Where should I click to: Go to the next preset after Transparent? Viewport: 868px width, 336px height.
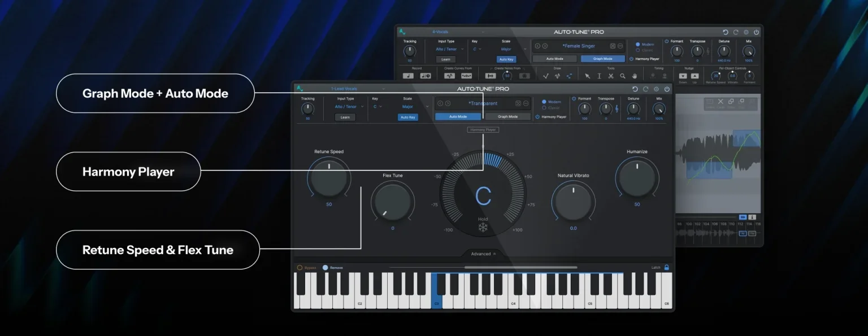tap(448, 103)
